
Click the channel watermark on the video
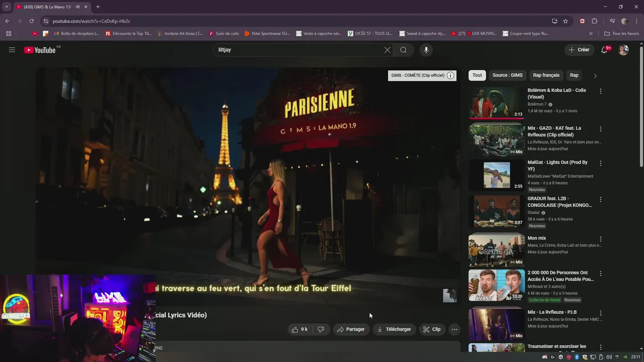449,296
